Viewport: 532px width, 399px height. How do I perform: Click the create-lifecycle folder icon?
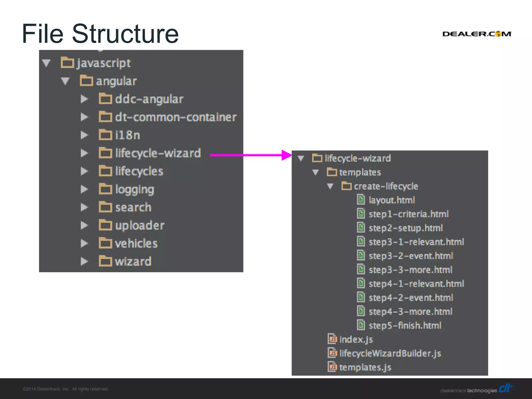pos(347,186)
